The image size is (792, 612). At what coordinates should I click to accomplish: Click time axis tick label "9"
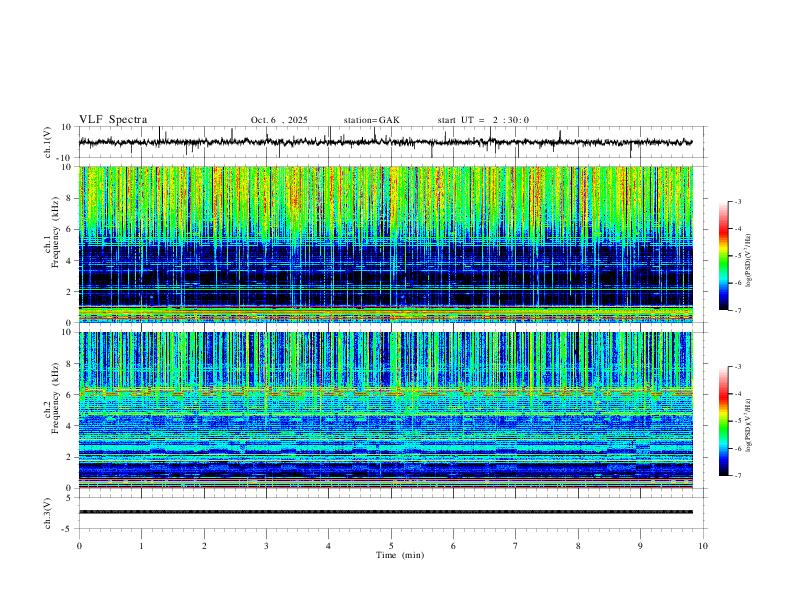pos(640,546)
